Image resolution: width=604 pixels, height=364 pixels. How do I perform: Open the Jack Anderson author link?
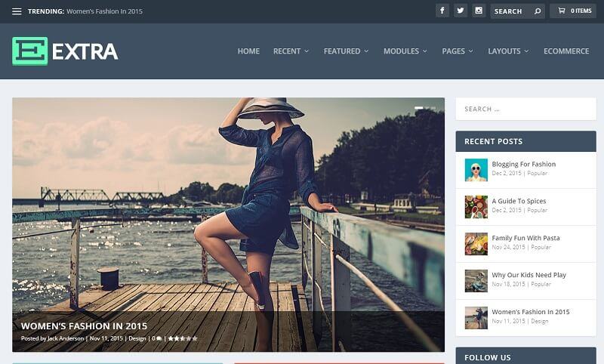(x=66, y=338)
